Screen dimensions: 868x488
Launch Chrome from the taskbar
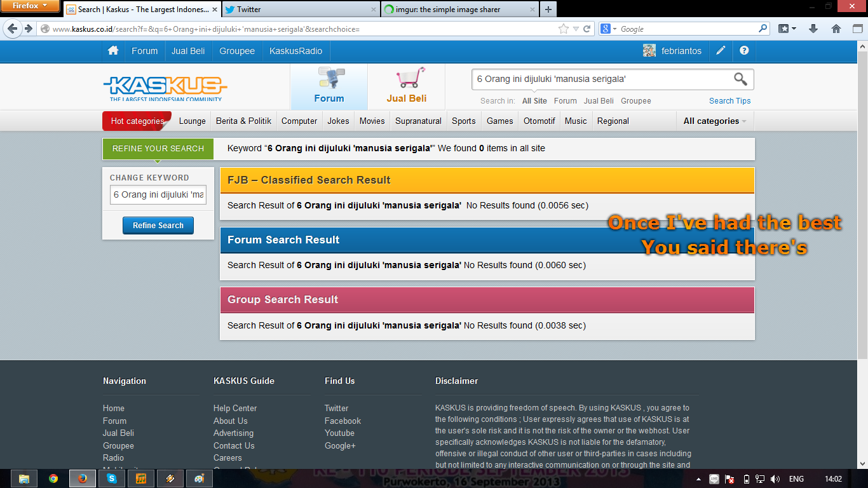click(x=53, y=478)
